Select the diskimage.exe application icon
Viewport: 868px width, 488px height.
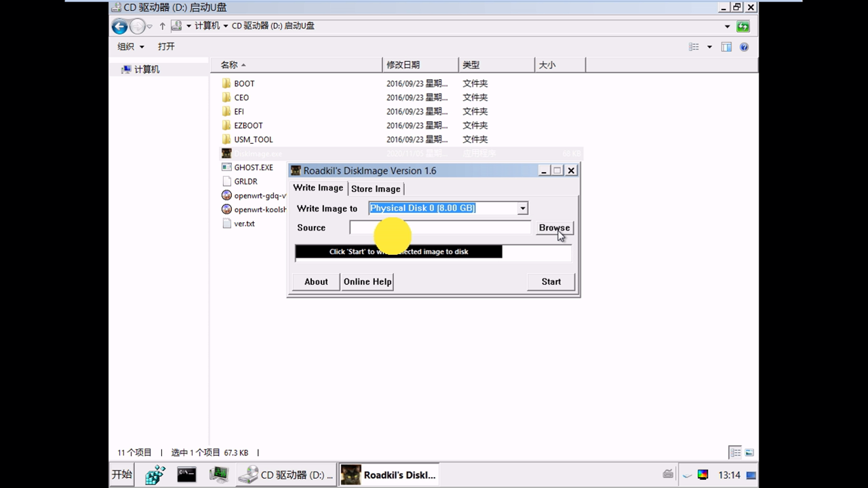coord(226,153)
